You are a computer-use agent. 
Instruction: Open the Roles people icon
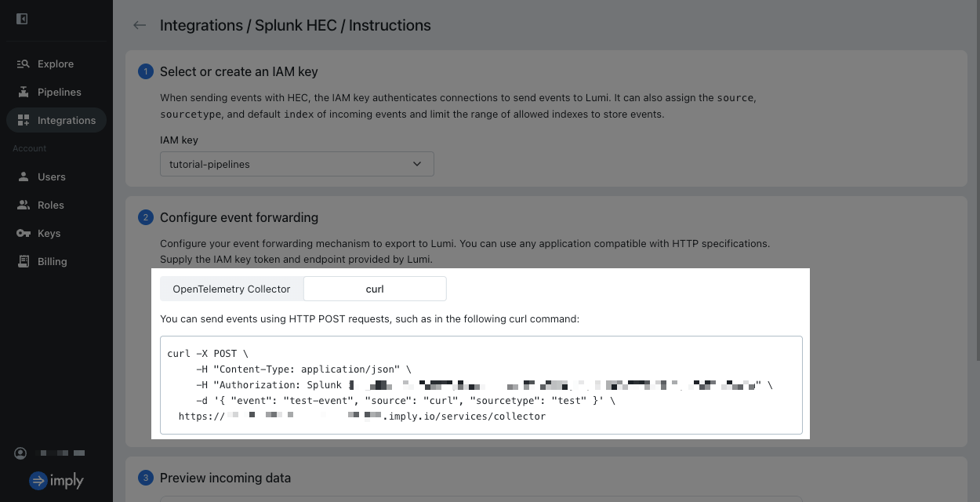[23, 205]
